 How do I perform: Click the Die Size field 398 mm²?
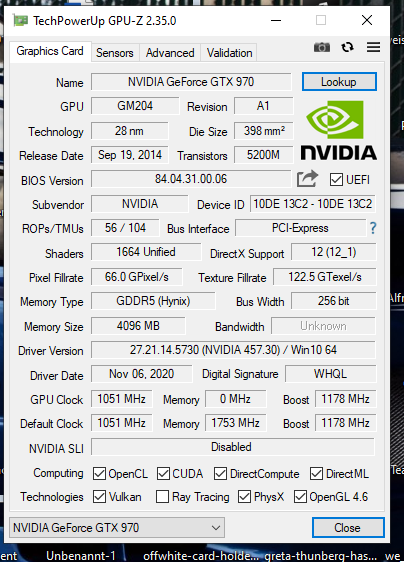[x=263, y=131]
